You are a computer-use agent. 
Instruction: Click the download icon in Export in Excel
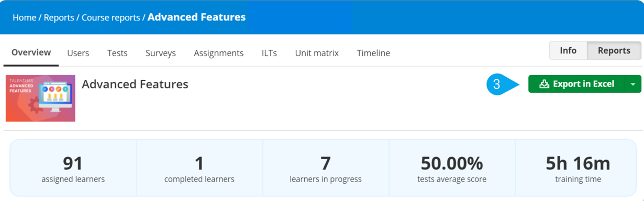pos(544,84)
